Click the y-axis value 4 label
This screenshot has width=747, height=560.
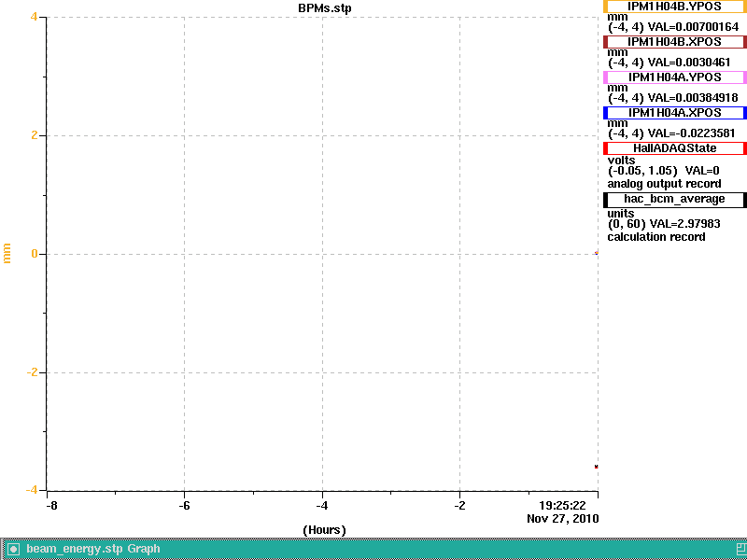34,17
